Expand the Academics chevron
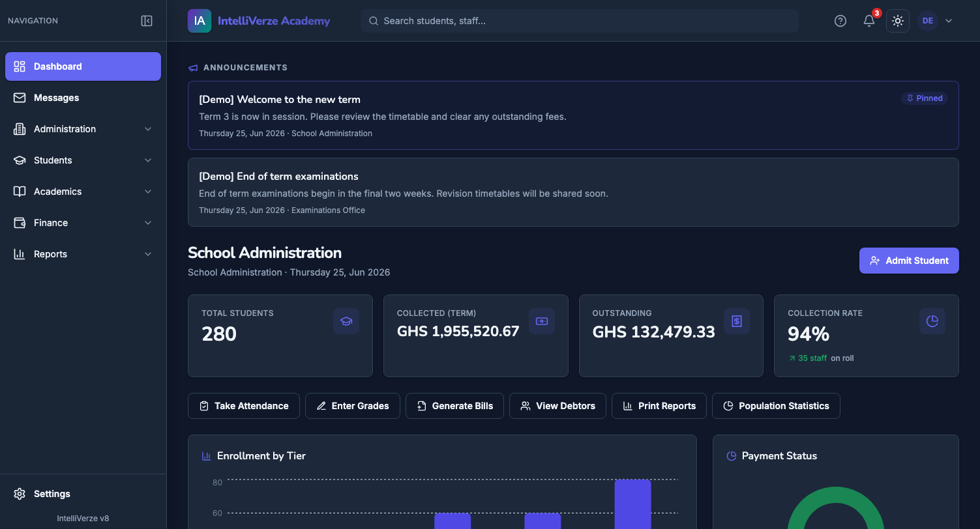980x529 pixels. coord(148,192)
